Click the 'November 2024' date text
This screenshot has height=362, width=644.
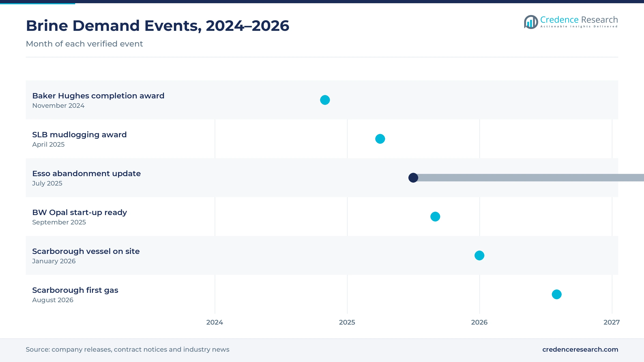pyautogui.click(x=58, y=106)
